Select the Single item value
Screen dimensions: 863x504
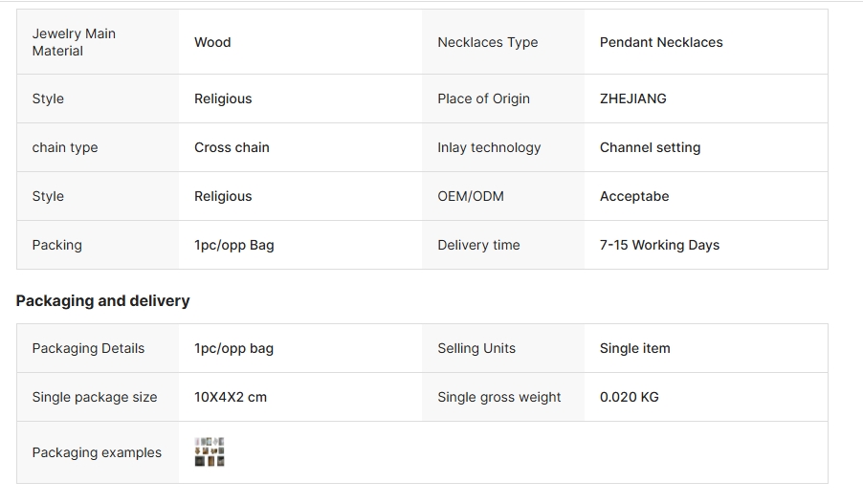pyautogui.click(x=635, y=348)
